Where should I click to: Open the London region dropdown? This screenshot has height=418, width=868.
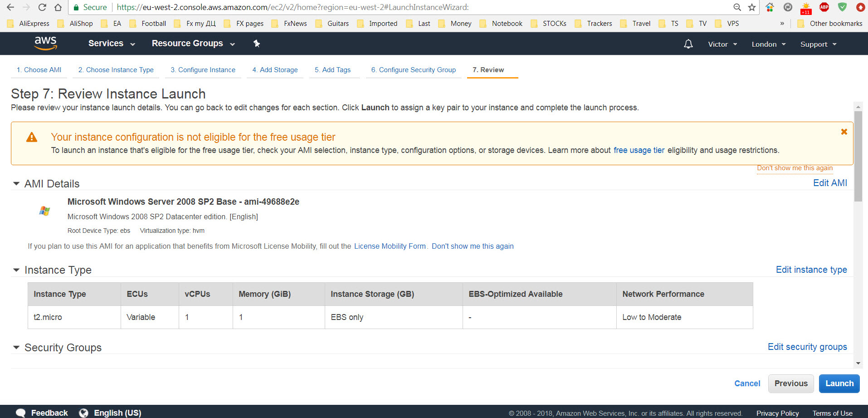[x=769, y=44]
